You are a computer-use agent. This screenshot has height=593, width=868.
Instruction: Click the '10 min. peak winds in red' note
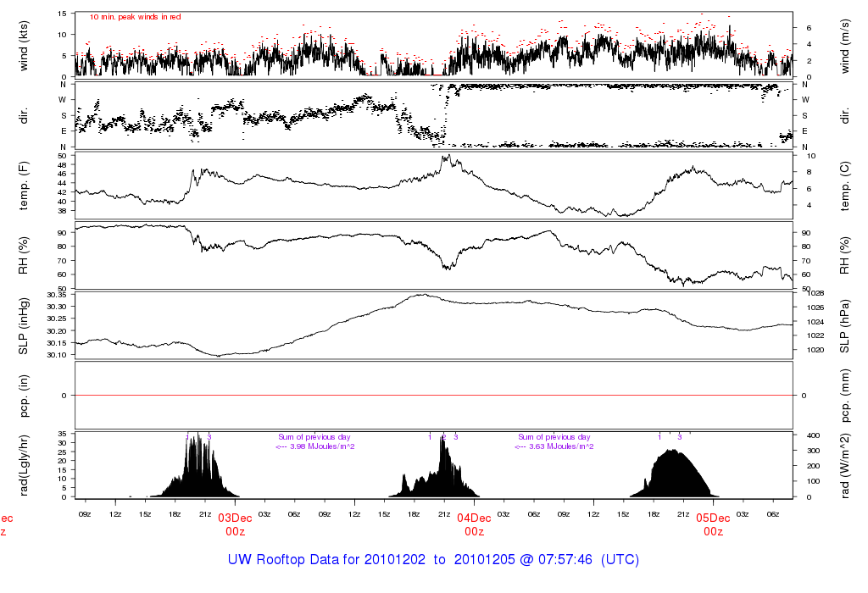[x=135, y=17]
